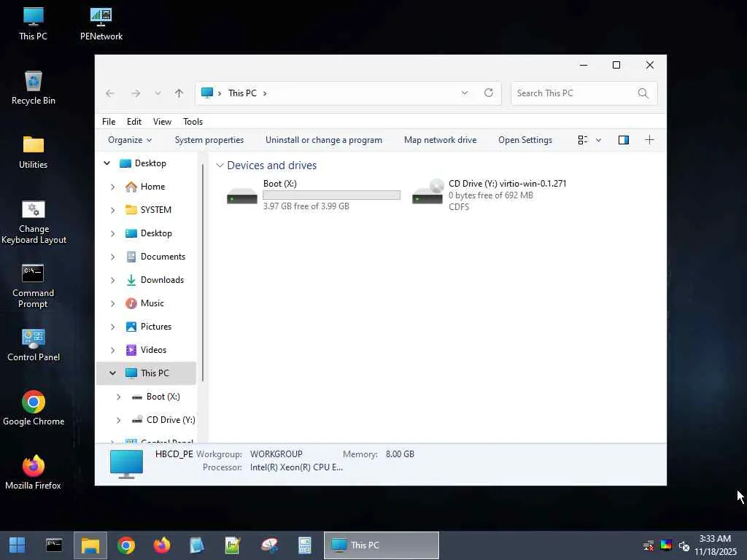
Task: Launch Google Chrome from desktop
Action: pyautogui.click(x=34, y=408)
